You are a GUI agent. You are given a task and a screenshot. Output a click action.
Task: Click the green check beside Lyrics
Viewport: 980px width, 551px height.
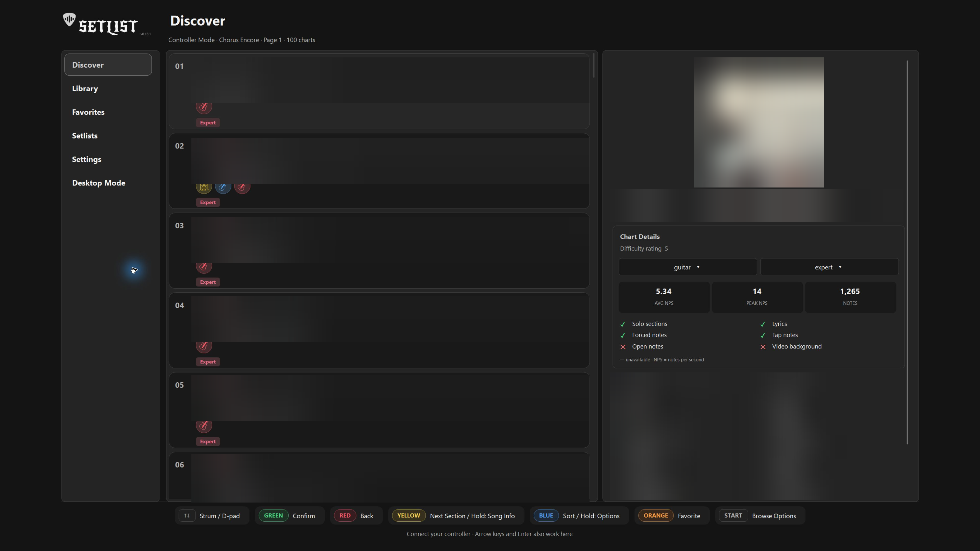point(763,324)
